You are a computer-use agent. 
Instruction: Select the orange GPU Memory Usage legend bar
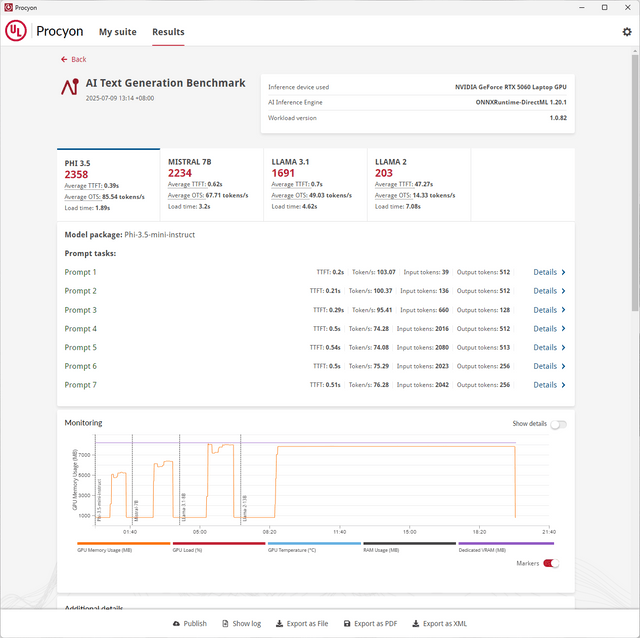pos(124,543)
